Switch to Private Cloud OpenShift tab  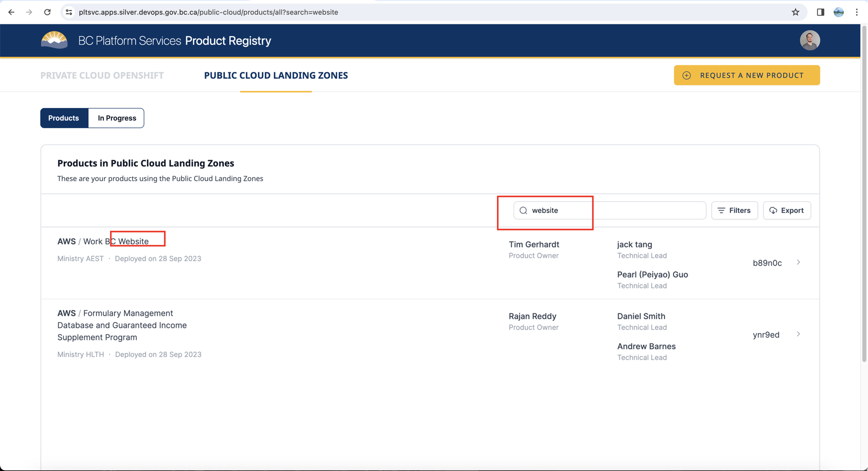(x=102, y=75)
